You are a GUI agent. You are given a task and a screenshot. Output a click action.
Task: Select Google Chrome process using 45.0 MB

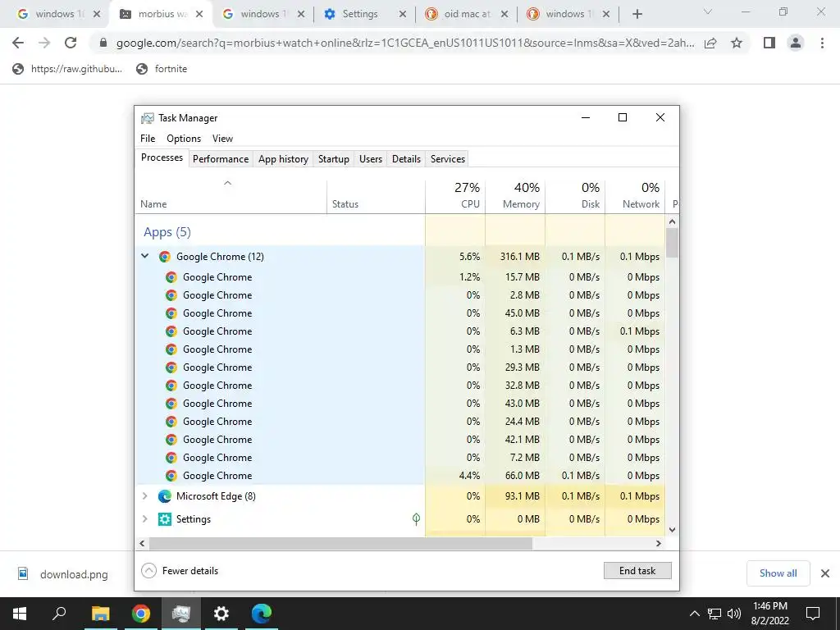(399, 313)
